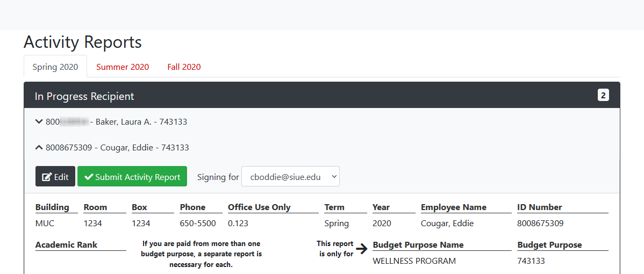
Task: Click the In Progress Recipient header title
Action: (x=84, y=97)
